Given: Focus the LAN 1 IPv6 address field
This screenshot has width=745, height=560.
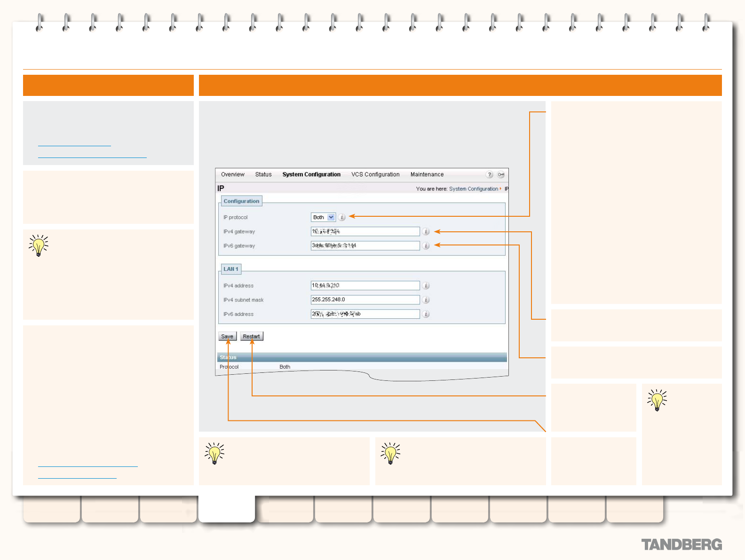Looking at the screenshot, I should (x=365, y=314).
